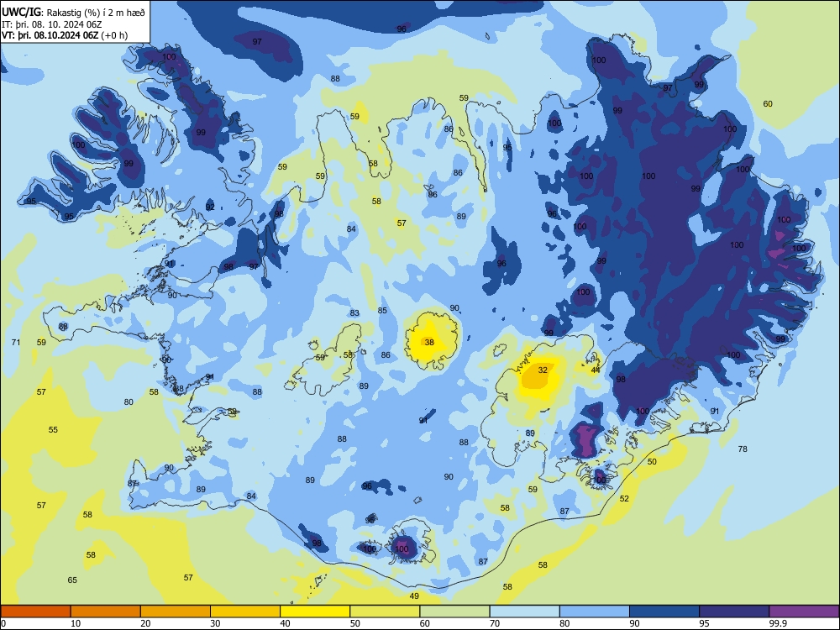Click the 60–70 light green legend swatch
The width and height of the screenshot is (840, 630).
click(454, 612)
